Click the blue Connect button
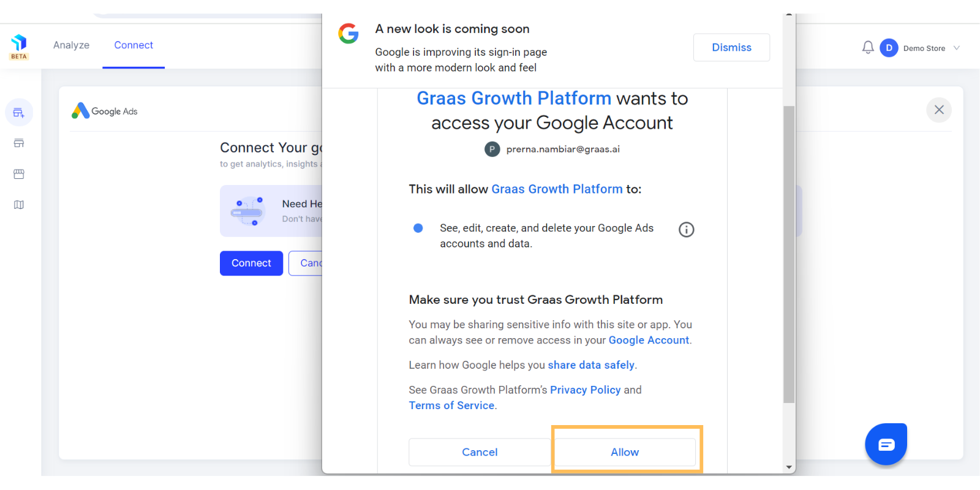 pyautogui.click(x=251, y=263)
